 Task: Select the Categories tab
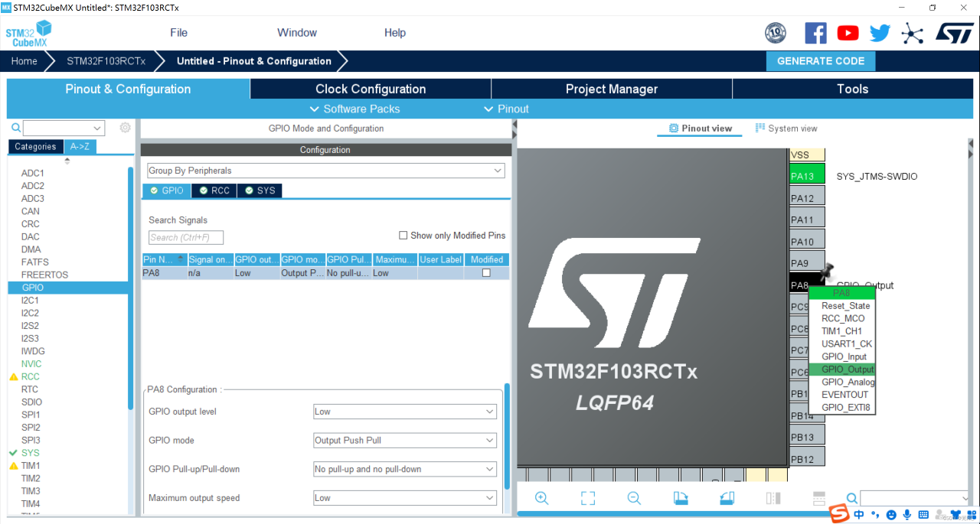(35, 146)
